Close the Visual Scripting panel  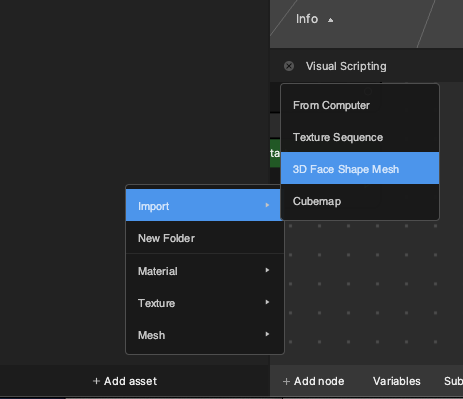(289, 66)
